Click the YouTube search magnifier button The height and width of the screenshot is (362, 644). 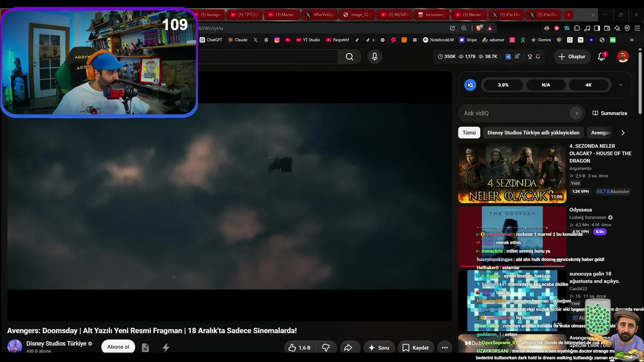pos(350,57)
